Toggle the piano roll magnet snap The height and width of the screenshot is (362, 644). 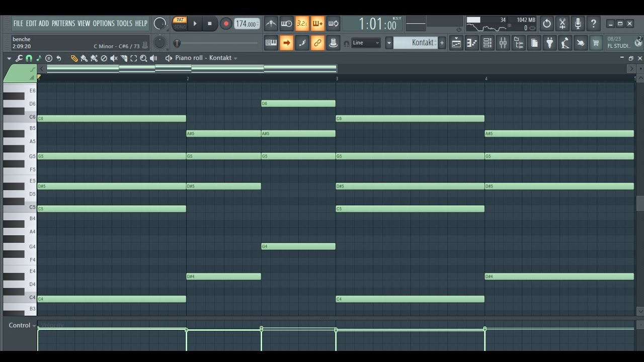click(29, 58)
